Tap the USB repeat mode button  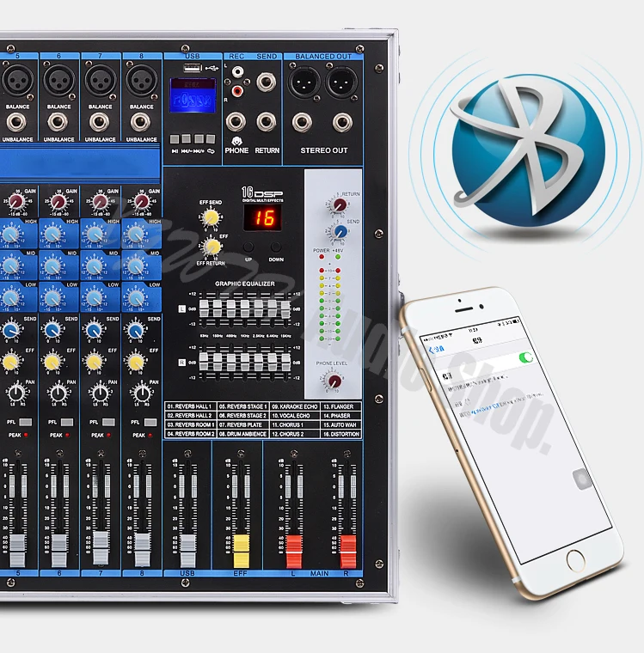211,138
